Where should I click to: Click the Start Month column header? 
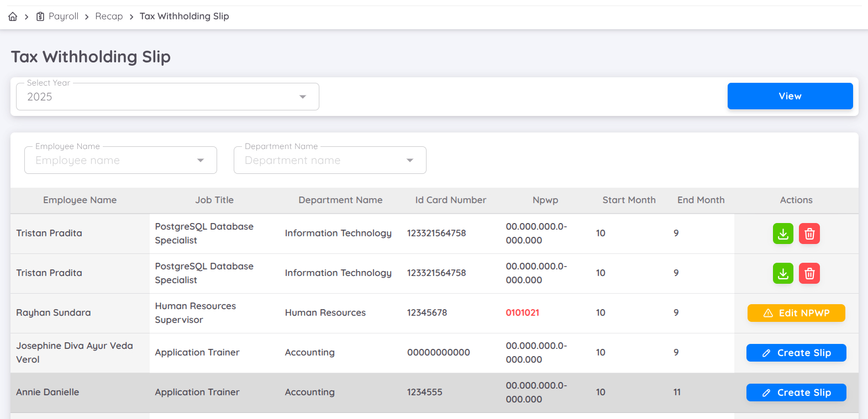[629, 200]
